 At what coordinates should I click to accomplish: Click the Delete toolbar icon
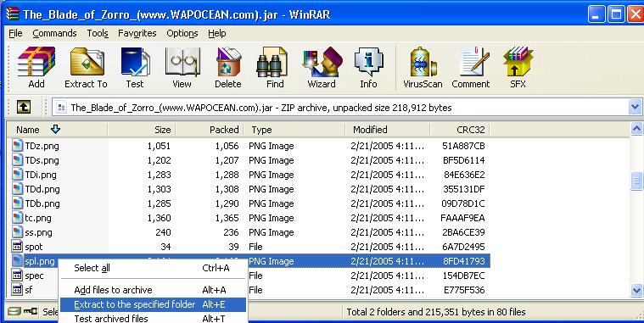[228, 67]
